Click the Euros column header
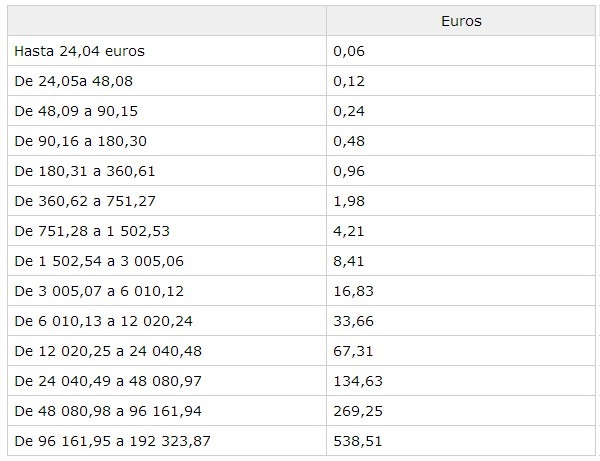This screenshot has height=461, width=600. click(462, 20)
